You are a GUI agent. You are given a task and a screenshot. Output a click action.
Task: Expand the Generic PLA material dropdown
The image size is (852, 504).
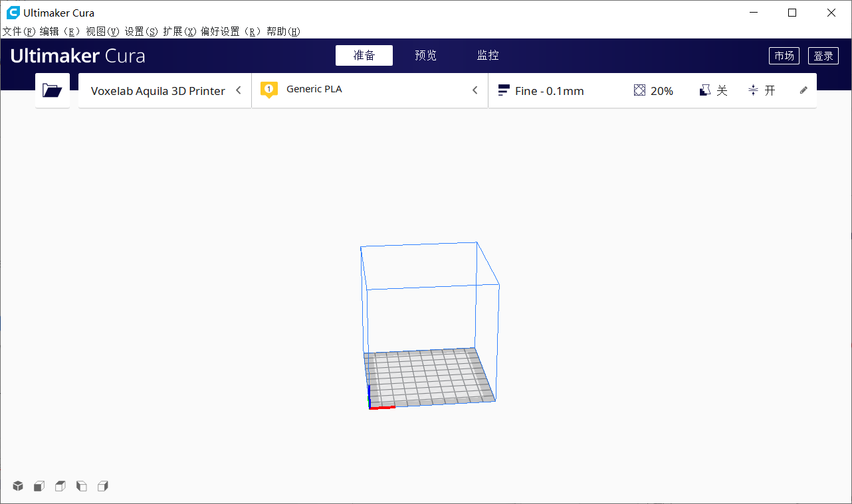pyautogui.click(x=475, y=90)
